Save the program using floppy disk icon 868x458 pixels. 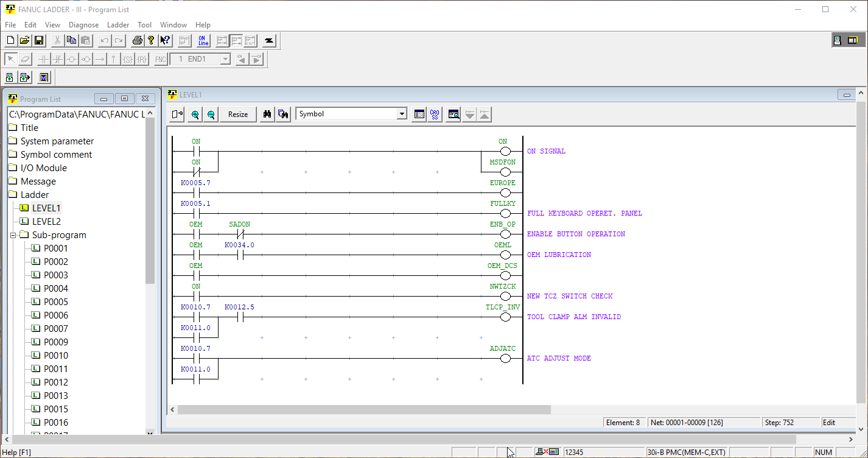coord(39,41)
